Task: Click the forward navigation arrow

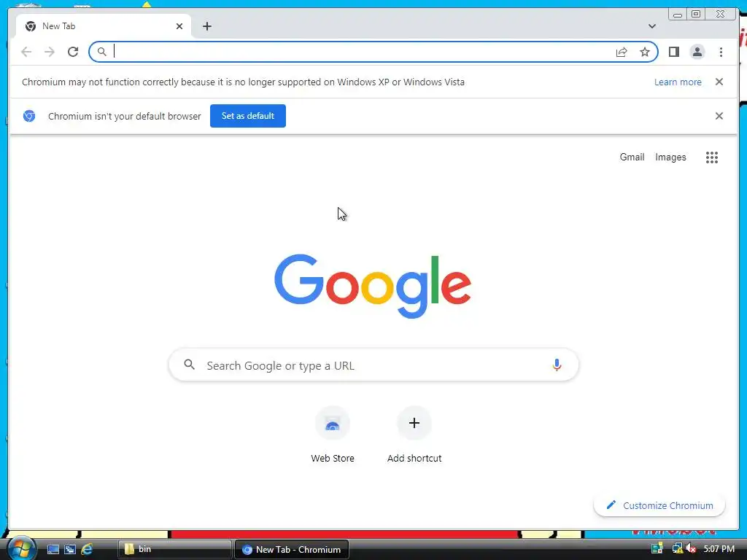Action: (x=50, y=52)
